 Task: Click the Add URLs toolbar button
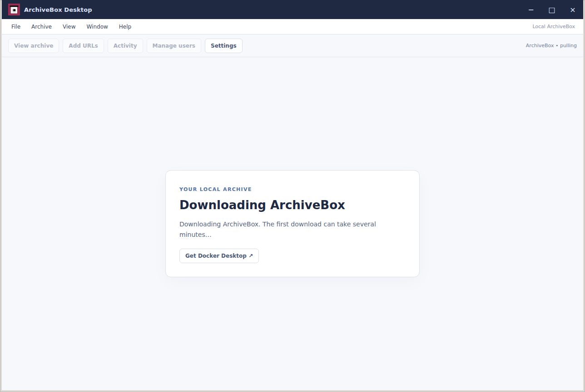click(83, 46)
